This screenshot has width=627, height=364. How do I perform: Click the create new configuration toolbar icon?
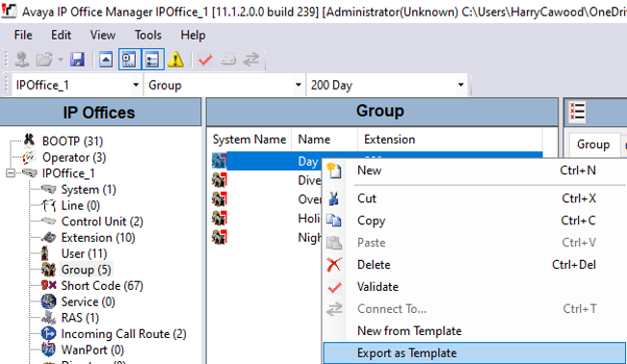tap(228, 59)
